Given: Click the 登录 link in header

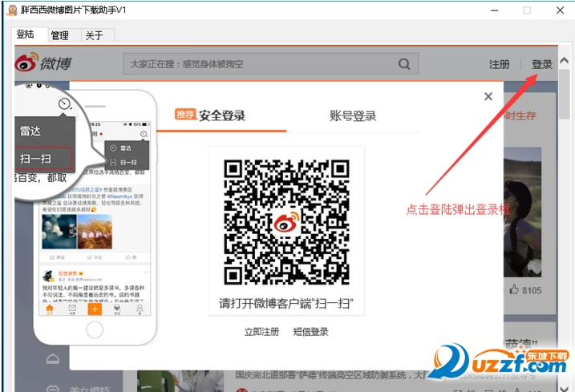Looking at the screenshot, I should pos(542,65).
